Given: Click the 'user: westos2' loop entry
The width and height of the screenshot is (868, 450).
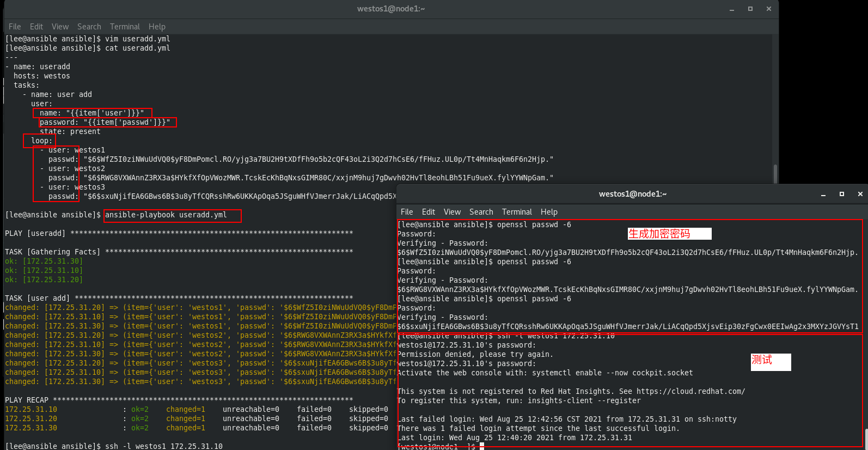Looking at the screenshot, I should click(x=72, y=169).
